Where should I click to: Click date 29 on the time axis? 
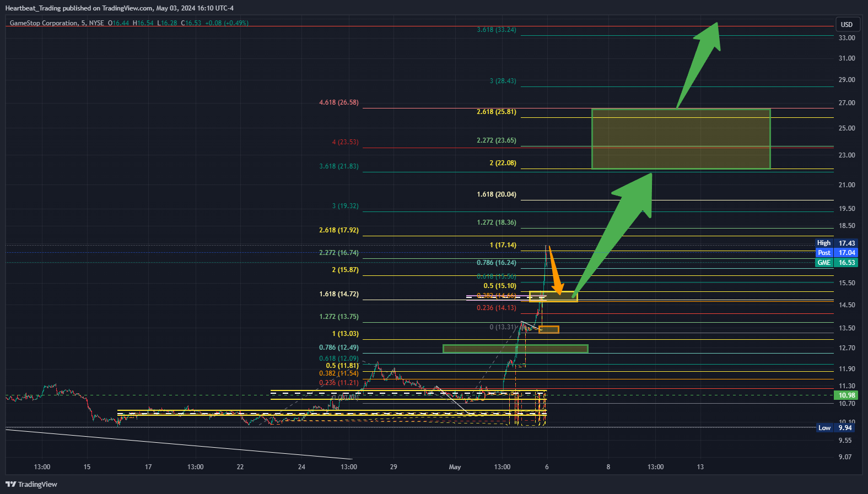pyautogui.click(x=393, y=467)
